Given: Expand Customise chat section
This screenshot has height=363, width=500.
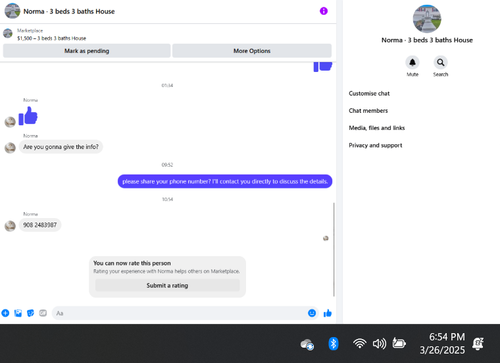Looking at the screenshot, I should tap(369, 93).
